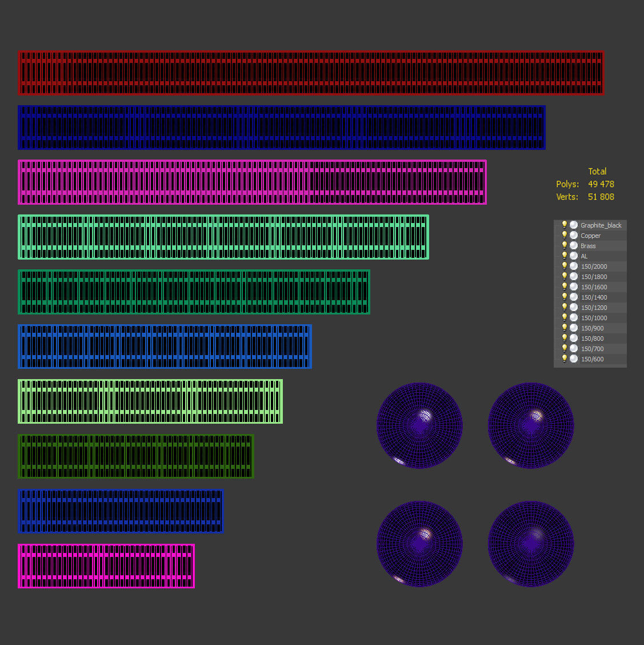Select the AL layer name
The height and width of the screenshot is (645, 644).
coord(584,256)
